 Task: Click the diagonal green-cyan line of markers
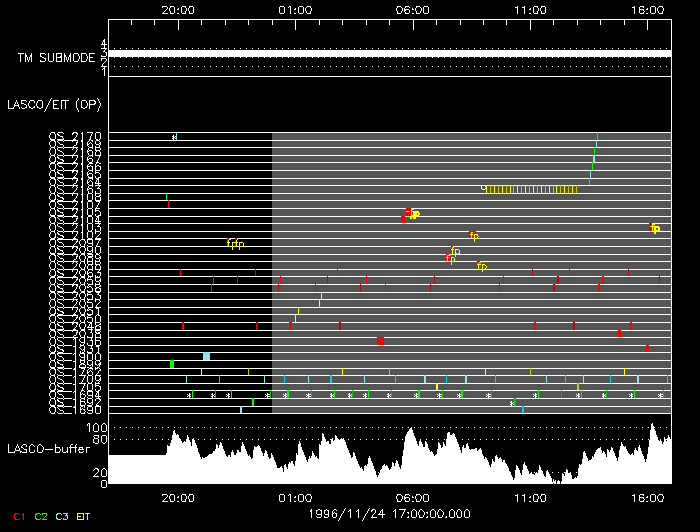tap(593, 158)
